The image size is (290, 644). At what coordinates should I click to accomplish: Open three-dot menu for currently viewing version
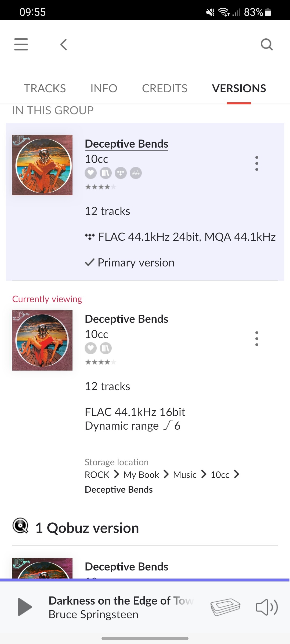pyautogui.click(x=257, y=338)
